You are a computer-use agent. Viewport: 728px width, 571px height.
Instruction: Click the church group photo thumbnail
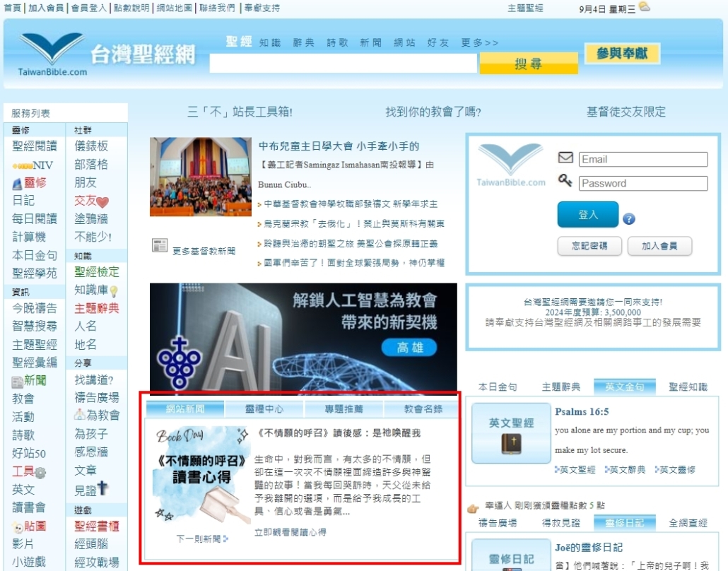pyautogui.click(x=201, y=177)
